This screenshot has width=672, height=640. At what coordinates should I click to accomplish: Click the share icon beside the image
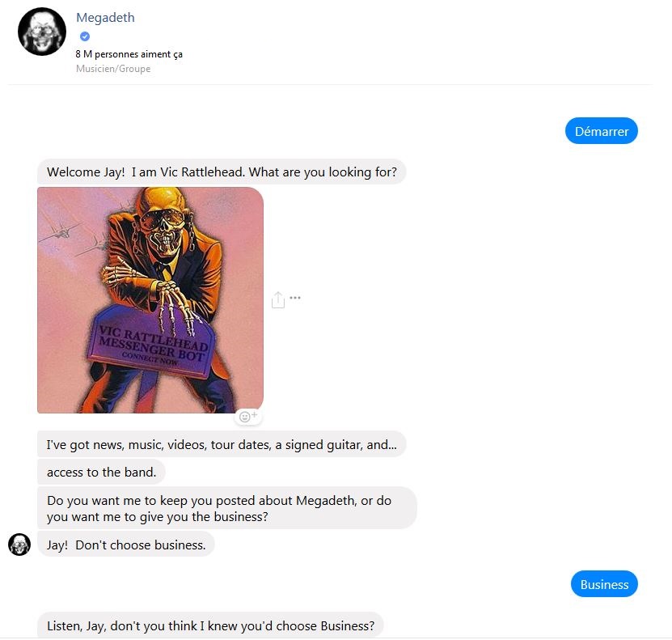point(277,299)
